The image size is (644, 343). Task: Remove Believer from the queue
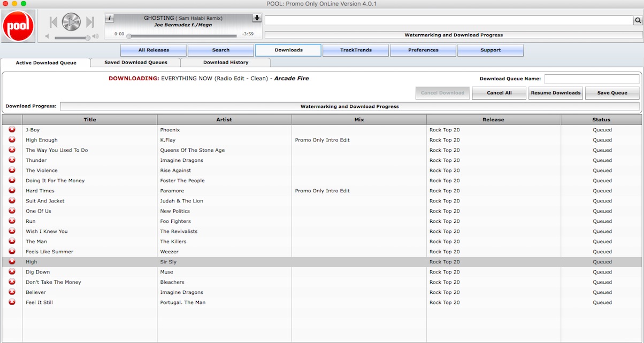(x=12, y=292)
